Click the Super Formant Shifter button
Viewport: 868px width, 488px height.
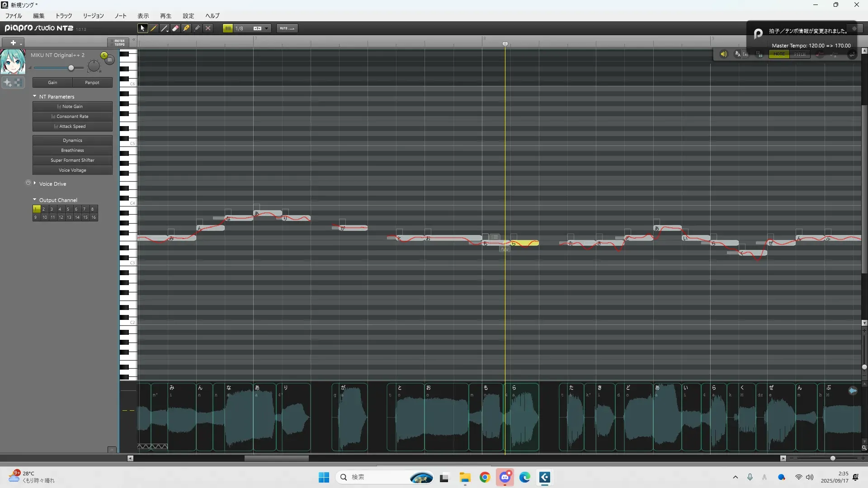[72, 160]
